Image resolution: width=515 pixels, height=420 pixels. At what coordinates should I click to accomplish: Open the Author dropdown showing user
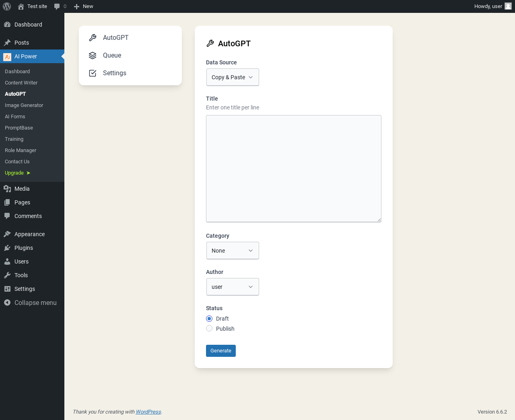point(233,287)
